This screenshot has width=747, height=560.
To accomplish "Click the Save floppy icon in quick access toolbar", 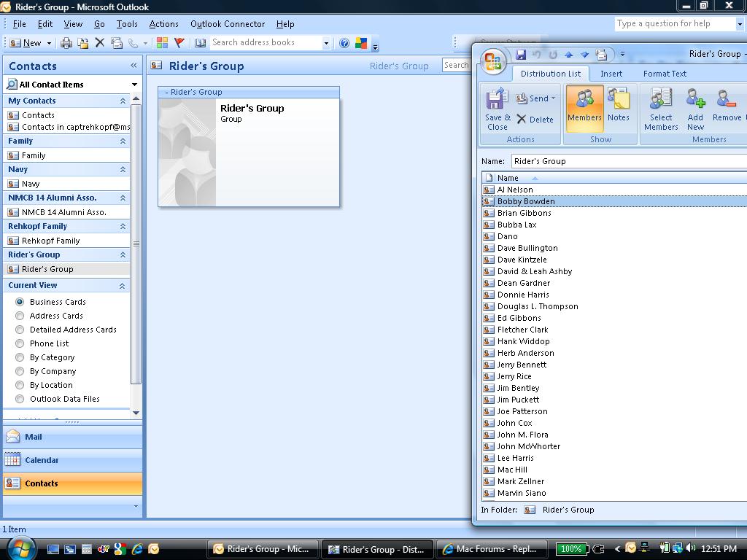I will point(520,54).
